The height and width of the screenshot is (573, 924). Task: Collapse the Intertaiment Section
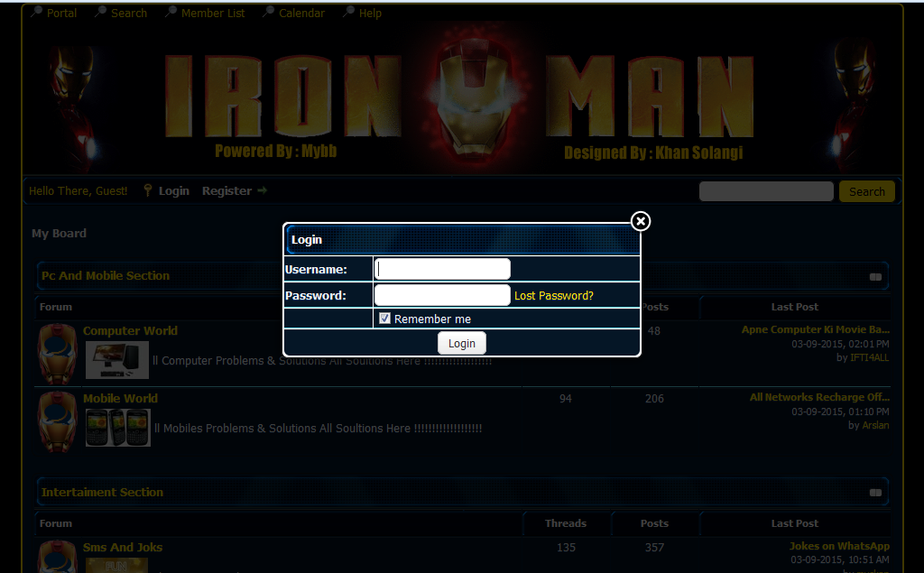click(x=875, y=493)
